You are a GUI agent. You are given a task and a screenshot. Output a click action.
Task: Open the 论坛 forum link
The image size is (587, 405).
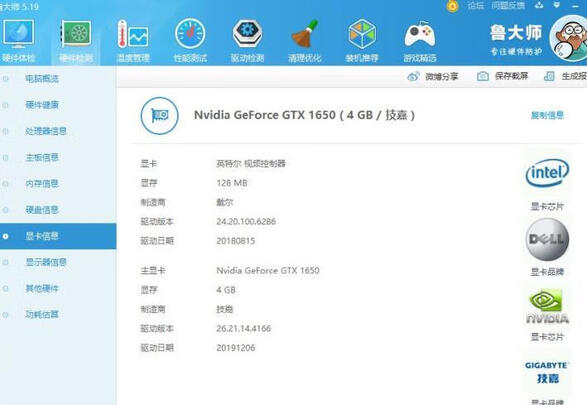click(x=475, y=5)
